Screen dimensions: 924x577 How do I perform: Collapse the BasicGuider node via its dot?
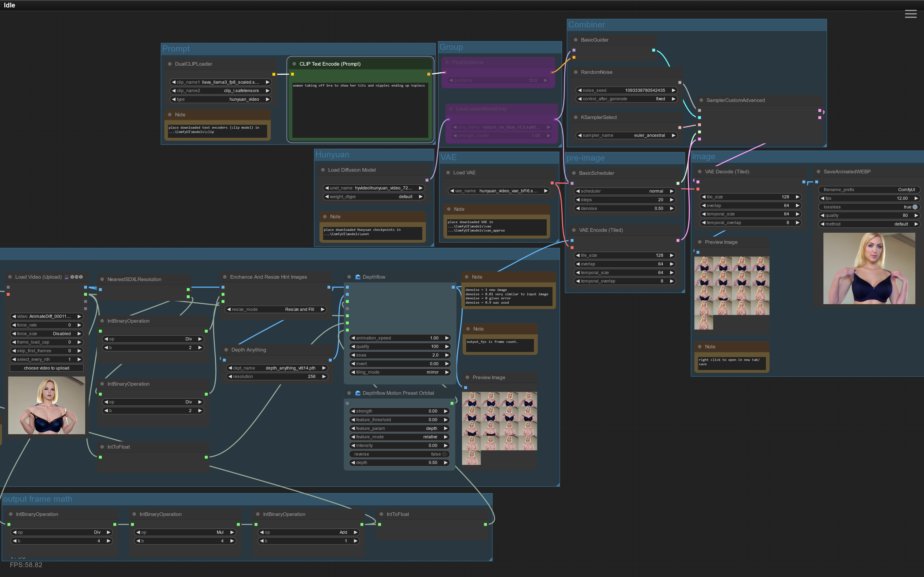click(575, 40)
